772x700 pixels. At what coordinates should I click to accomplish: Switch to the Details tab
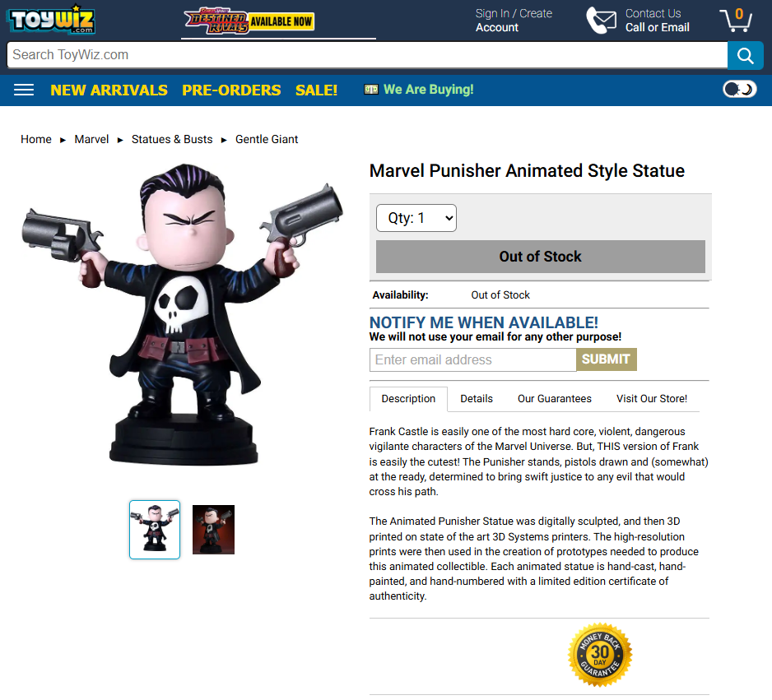tap(476, 398)
